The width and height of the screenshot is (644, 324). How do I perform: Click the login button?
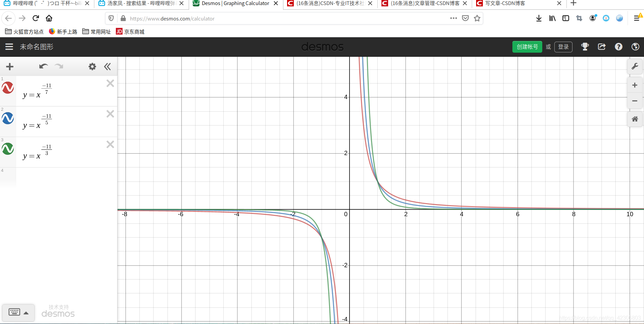563,47
